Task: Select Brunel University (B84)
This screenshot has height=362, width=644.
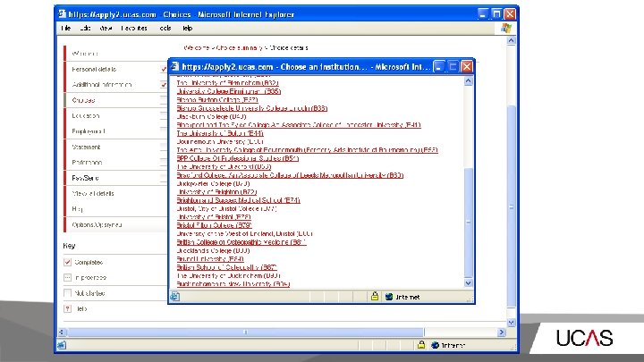Action: point(210,259)
